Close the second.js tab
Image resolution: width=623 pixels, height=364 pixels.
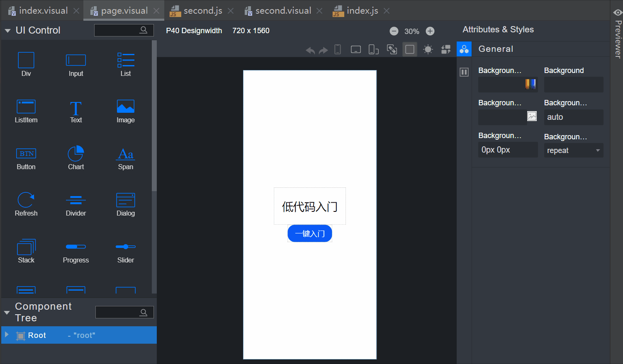coord(231,11)
